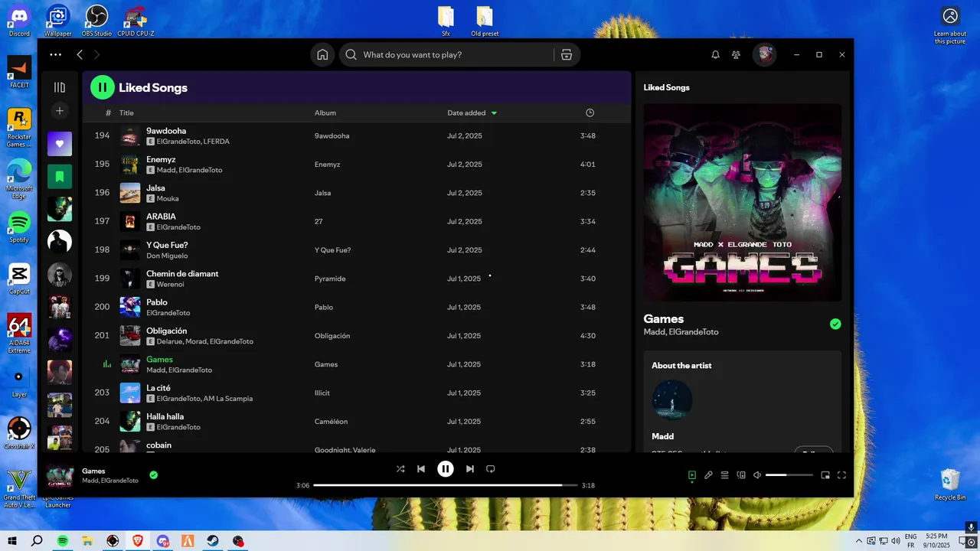Open OBS Studio desktop shortcut
980x551 pixels.
(x=96, y=20)
